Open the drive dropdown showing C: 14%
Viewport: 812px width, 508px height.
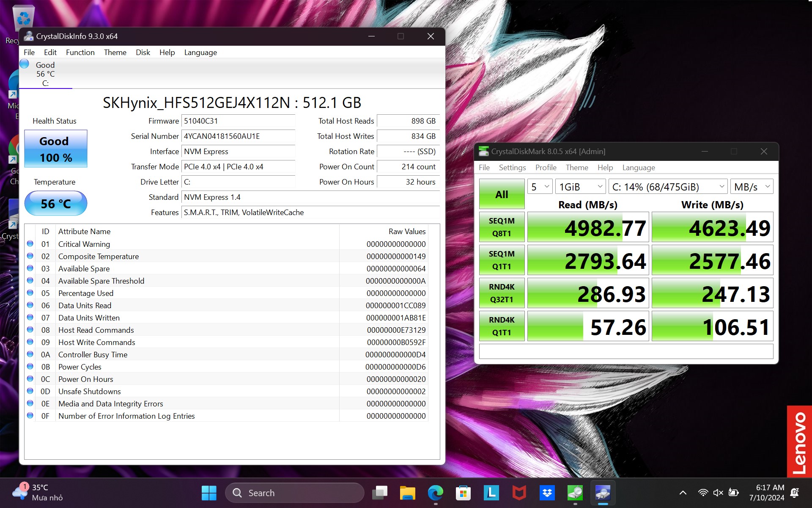point(668,187)
